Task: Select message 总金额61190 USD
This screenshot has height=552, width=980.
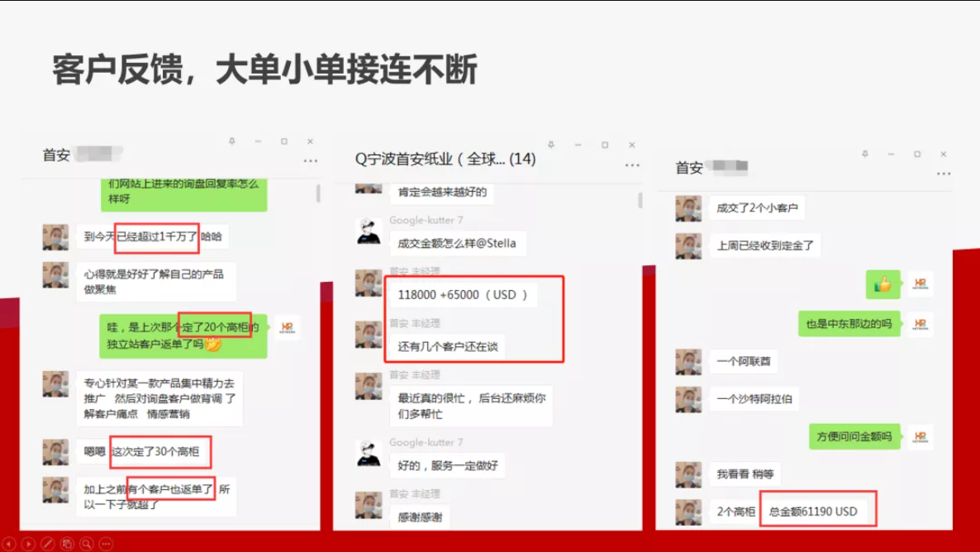Action: 818,512
